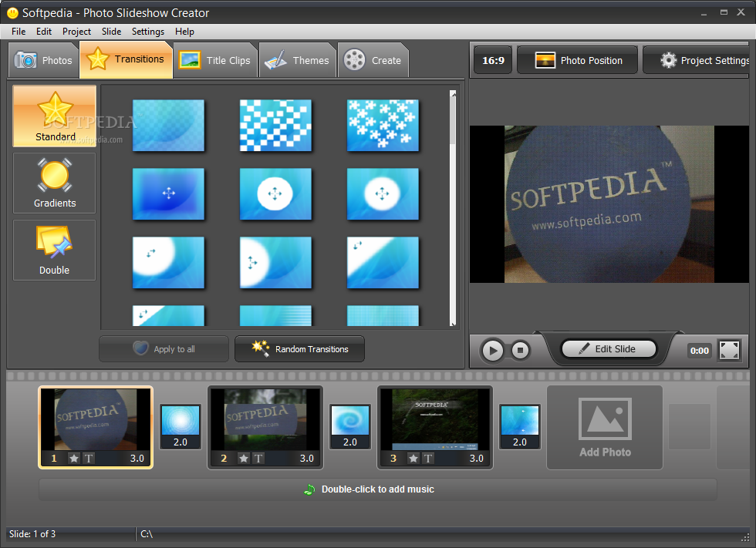The width and height of the screenshot is (756, 548).
Task: Pick the middle-column white circle expand transition
Action: point(276,193)
